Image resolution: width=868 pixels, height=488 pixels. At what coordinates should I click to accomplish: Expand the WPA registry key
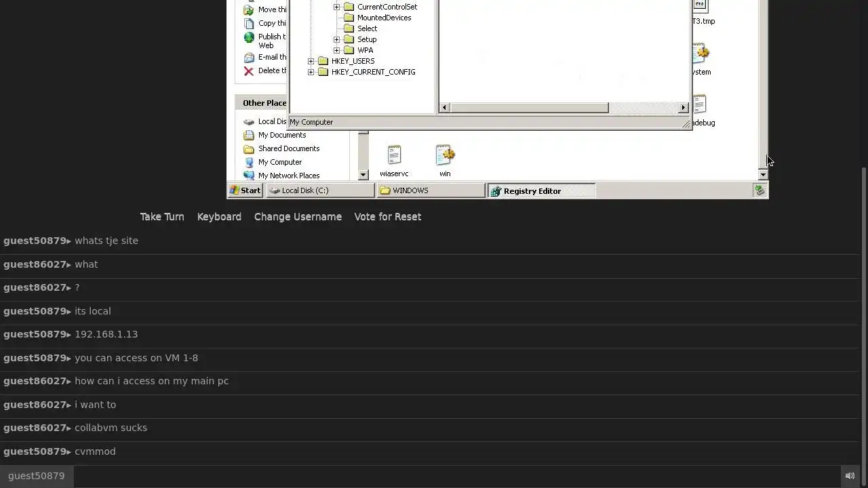[x=336, y=50]
